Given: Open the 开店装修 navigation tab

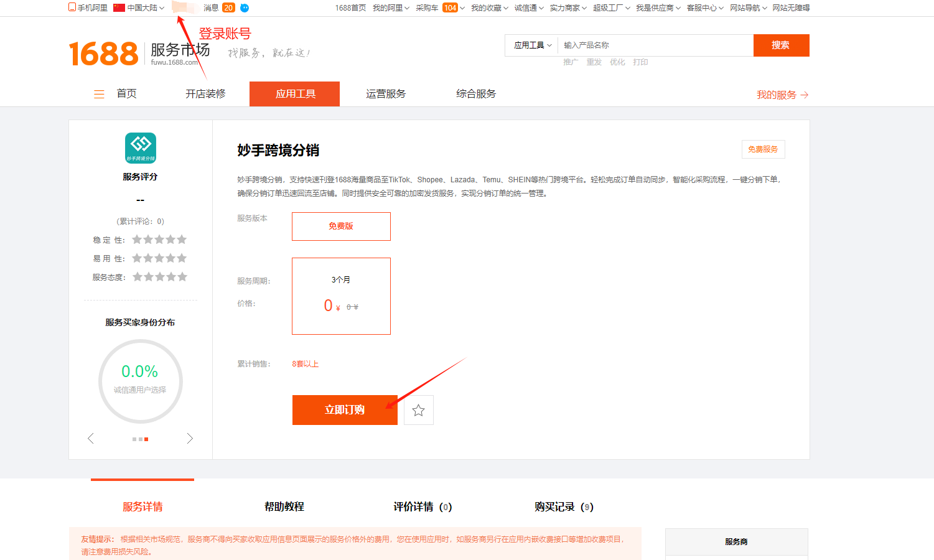Looking at the screenshot, I should point(205,94).
